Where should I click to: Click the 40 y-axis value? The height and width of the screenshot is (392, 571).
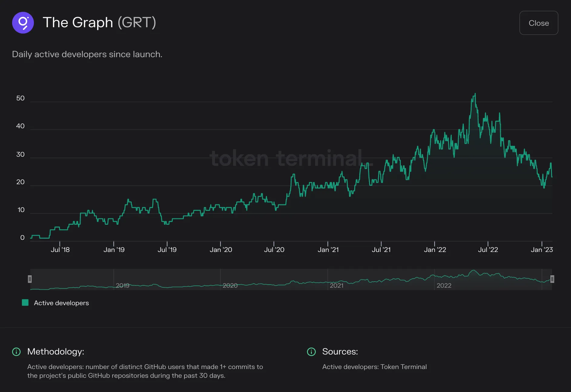point(20,126)
